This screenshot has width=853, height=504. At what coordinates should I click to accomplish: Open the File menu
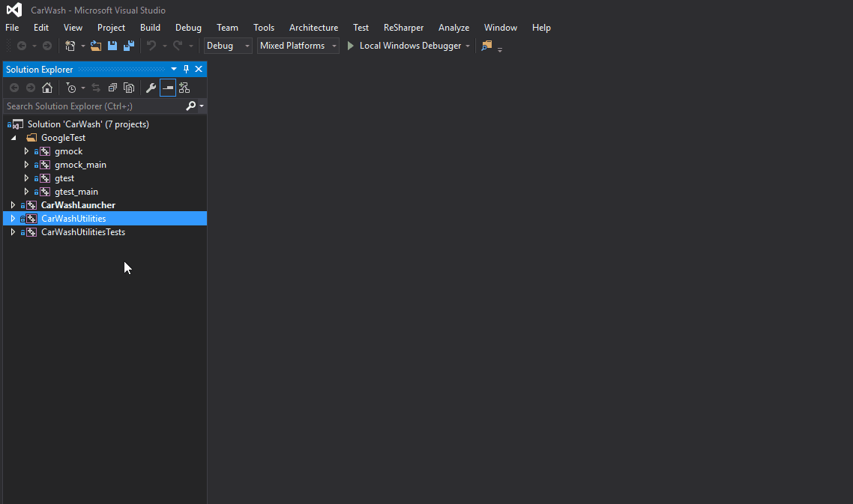click(x=12, y=27)
